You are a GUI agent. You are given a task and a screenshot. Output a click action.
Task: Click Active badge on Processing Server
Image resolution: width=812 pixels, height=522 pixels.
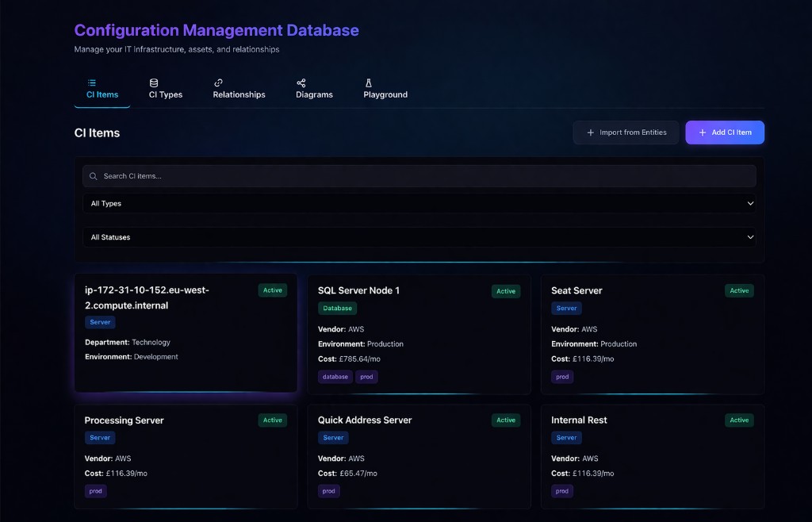click(x=273, y=420)
